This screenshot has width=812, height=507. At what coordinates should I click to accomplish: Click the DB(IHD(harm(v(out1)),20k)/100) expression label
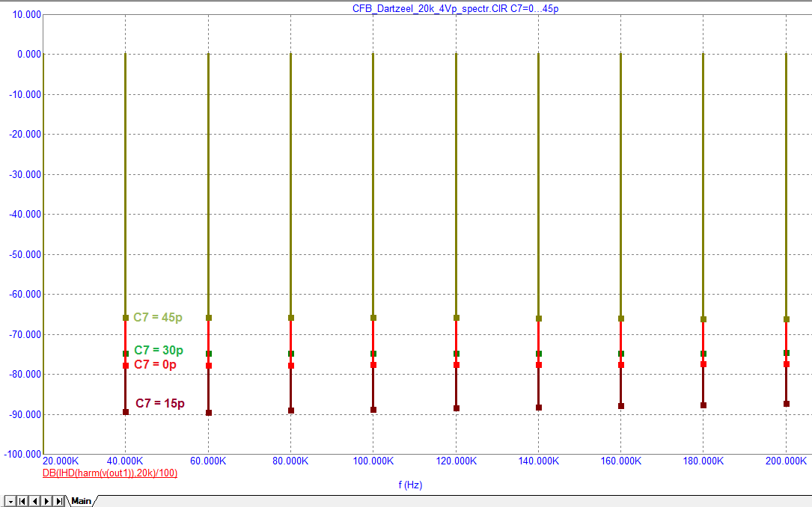tap(110, 473)
